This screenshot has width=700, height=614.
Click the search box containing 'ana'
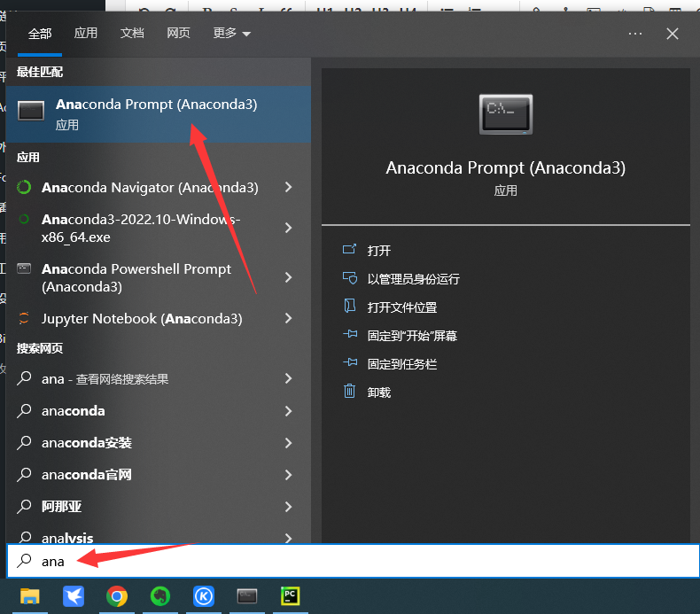[354, 561]
